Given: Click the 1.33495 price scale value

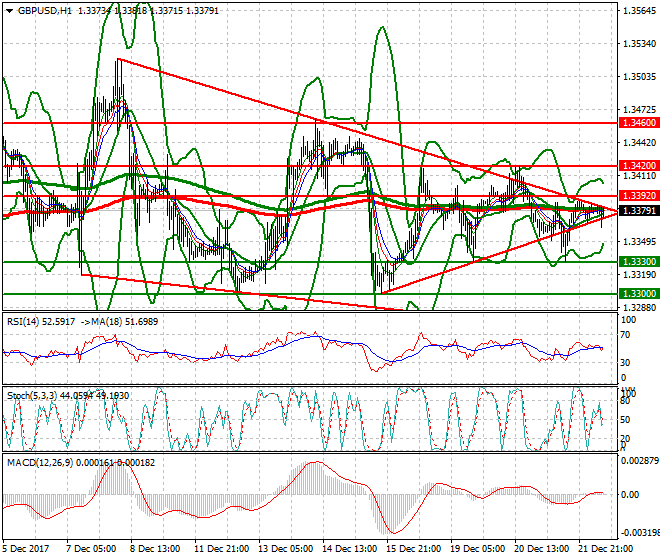Looking at the screenshot, I should pyautogui.click(x=639, y=242).
